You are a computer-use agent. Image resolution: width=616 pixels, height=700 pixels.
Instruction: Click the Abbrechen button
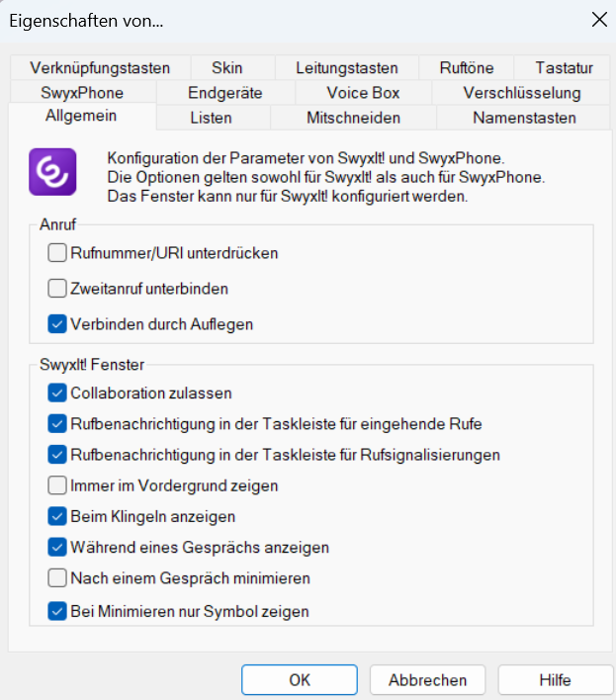(427, 680)
